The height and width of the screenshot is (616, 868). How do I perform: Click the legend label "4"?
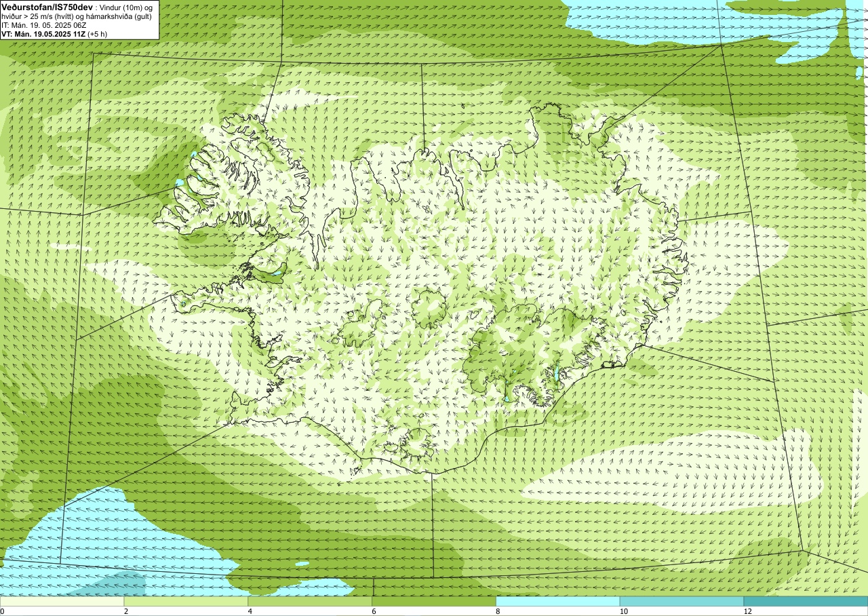(x=250, y=611)
